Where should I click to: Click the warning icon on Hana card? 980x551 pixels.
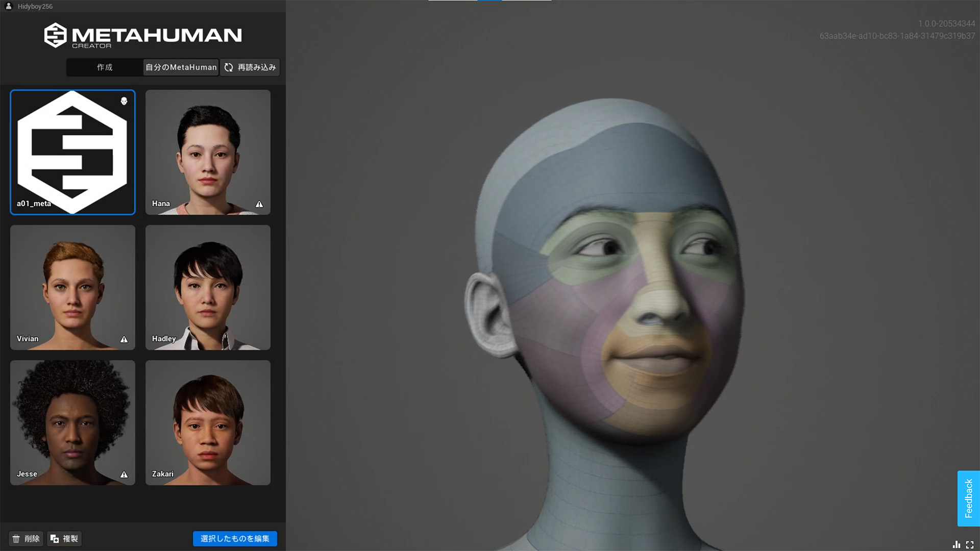[259, 204]
